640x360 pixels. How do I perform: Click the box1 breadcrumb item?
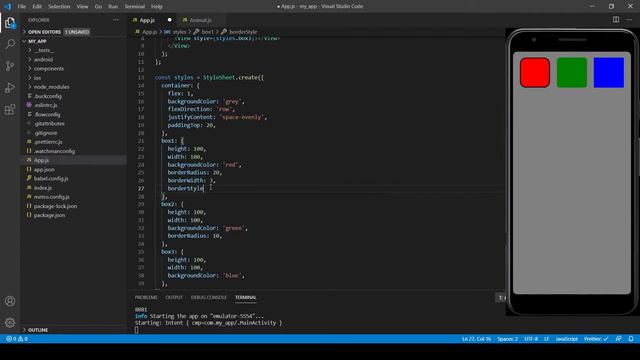click(x=207, y=32)
